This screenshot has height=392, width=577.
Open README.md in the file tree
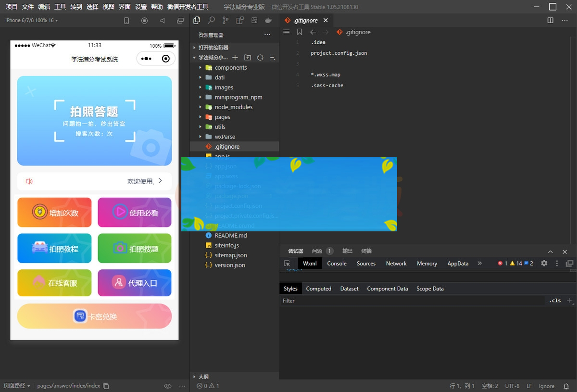point(230,236)
